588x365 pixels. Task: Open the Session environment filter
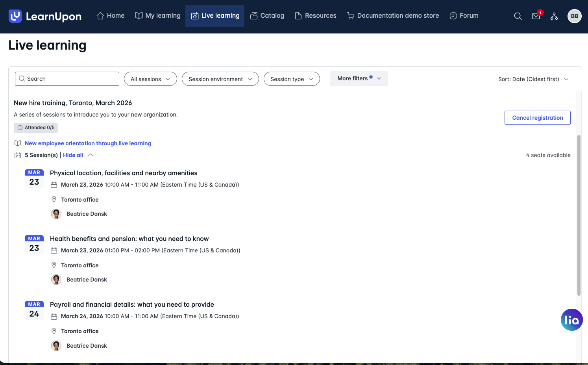pos(220,79)
